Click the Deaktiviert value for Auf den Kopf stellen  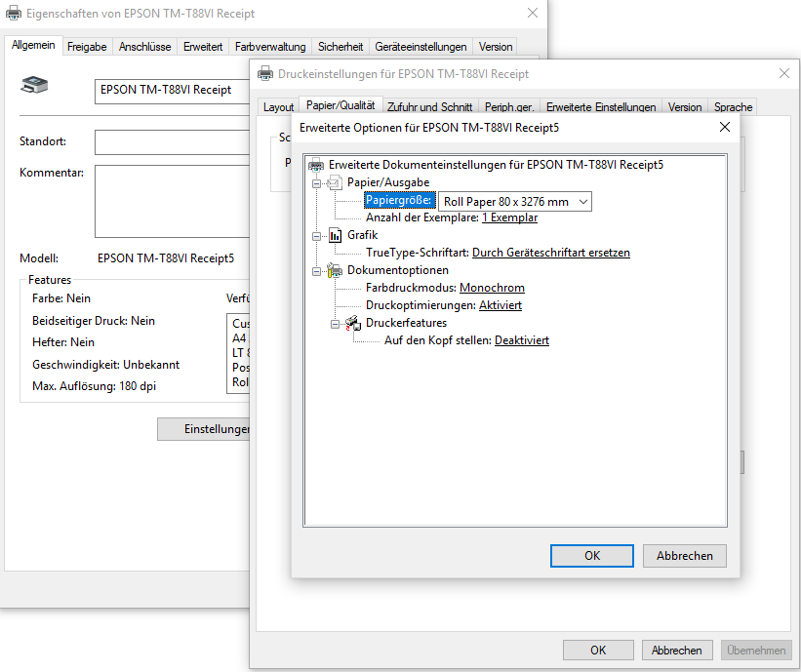tap(522, 340)
